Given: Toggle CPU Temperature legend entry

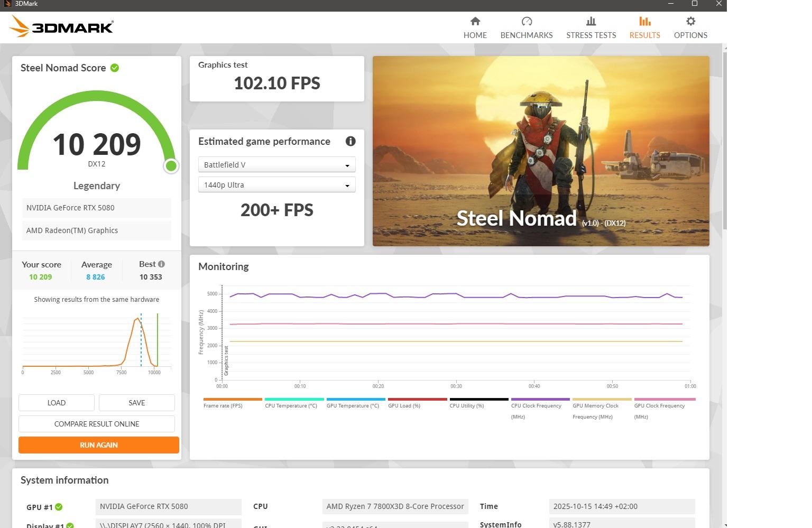Looking at the screenshot, I should [294, 403].
